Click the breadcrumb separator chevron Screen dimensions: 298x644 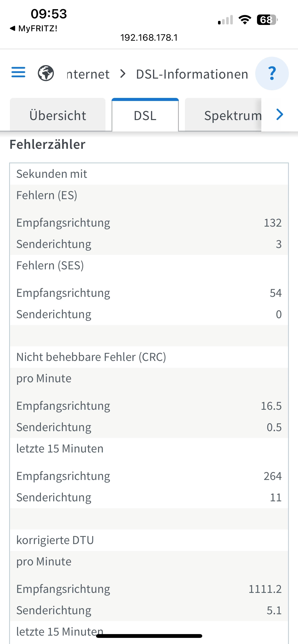[x=123, y=74]
